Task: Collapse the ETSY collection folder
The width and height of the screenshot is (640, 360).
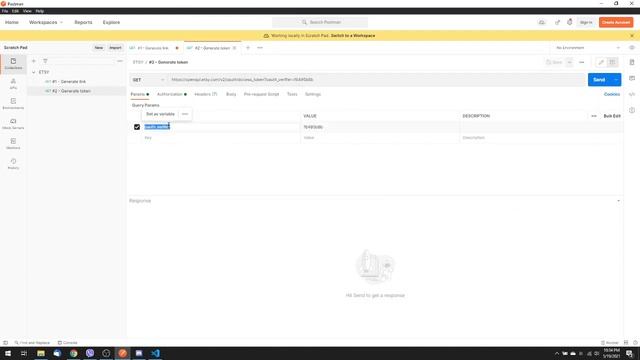Action: pyautogui.click(x=34, y=72)
